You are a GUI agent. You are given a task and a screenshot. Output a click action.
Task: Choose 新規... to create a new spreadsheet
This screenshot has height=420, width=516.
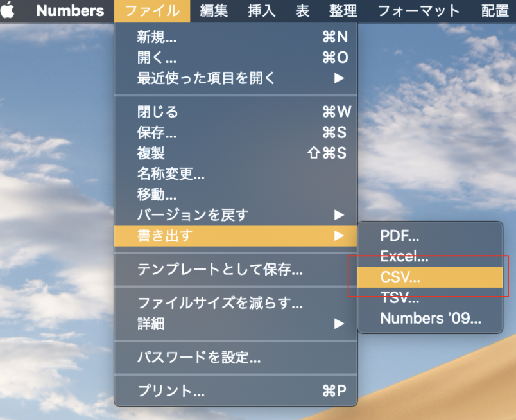(236, 37)
